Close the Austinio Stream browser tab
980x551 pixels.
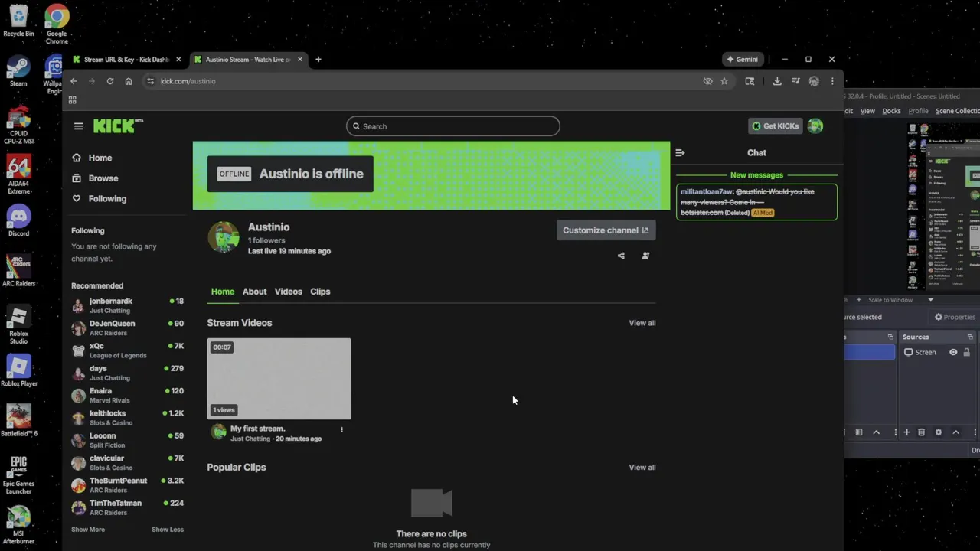(x=300, y=59)
